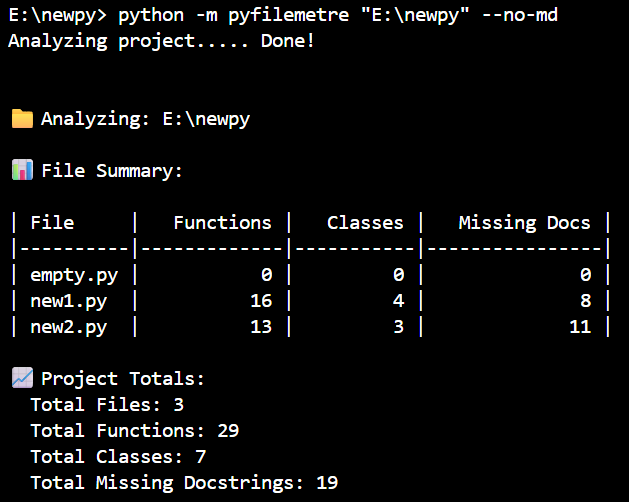Click the "File Summary:" heading
This screenshot has height=502, width=629.
112,171
